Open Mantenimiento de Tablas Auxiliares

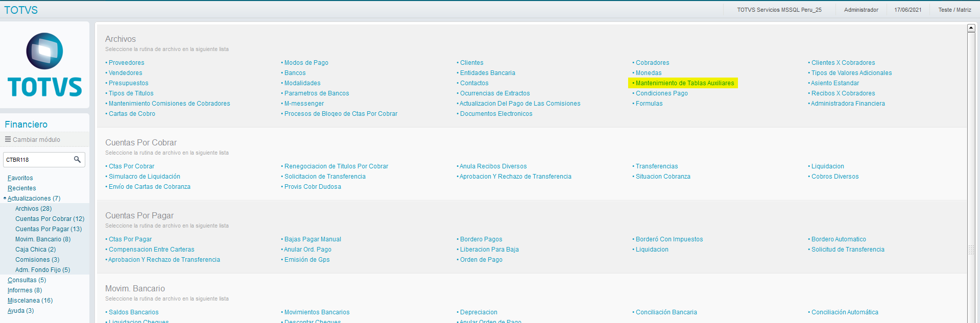click(685, 83)
